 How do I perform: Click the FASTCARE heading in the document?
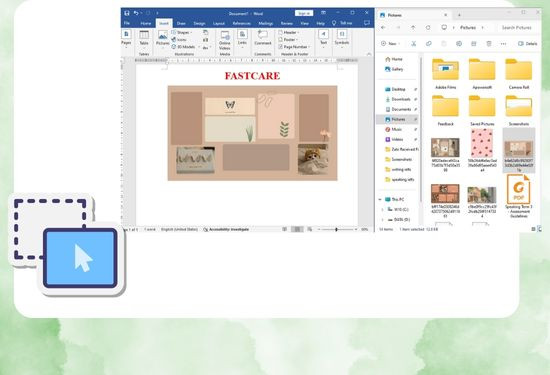[x=252, y=76]
